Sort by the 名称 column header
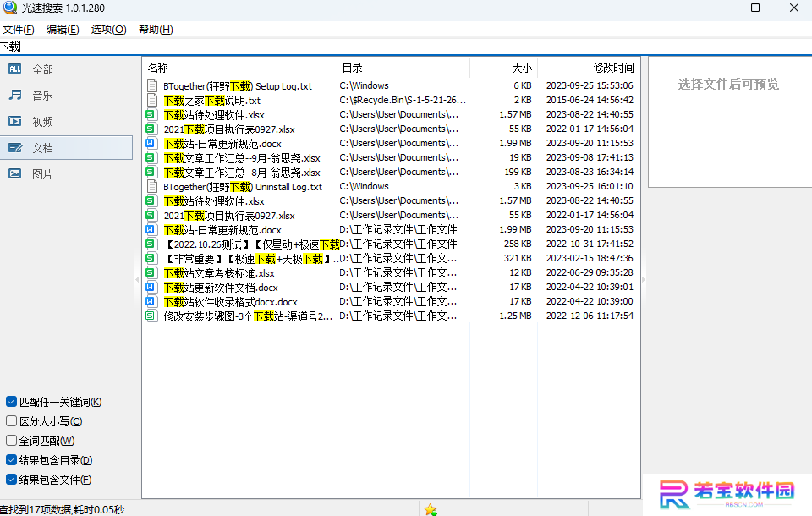 click(x=239, y=68)
